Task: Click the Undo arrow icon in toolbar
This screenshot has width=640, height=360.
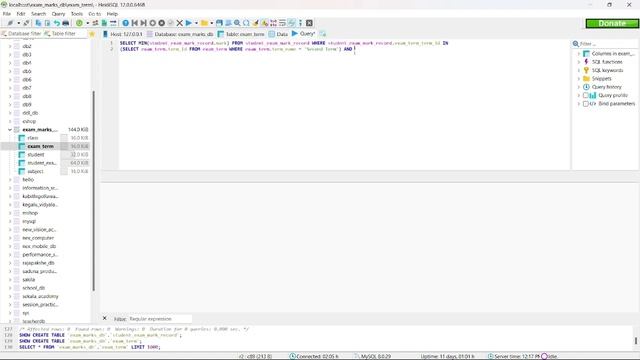Action: click(57, 23)
